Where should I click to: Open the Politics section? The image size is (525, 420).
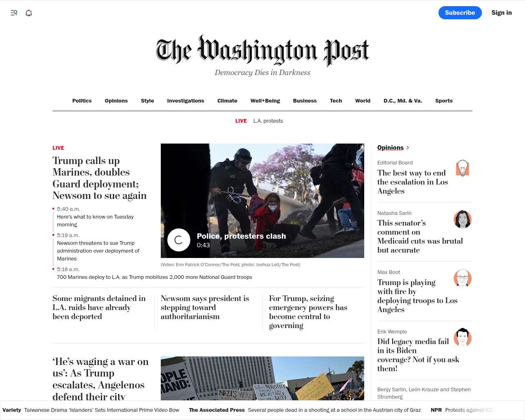click(82, 101)
